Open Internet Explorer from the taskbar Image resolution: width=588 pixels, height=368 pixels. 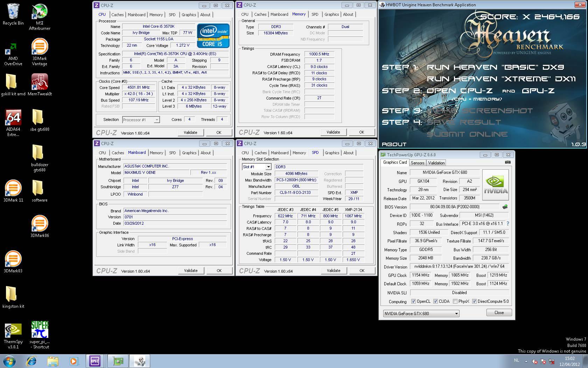[x=31, y=361]
